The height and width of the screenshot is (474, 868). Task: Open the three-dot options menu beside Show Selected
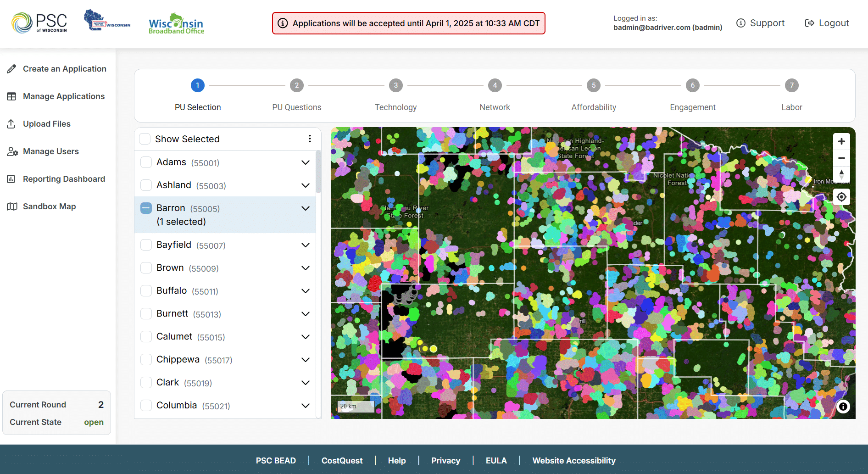[310, 139]
